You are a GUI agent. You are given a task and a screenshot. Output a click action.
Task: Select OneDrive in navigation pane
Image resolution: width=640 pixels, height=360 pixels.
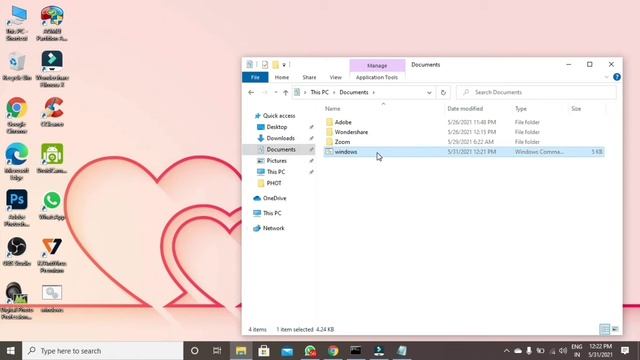pos(275,198)
